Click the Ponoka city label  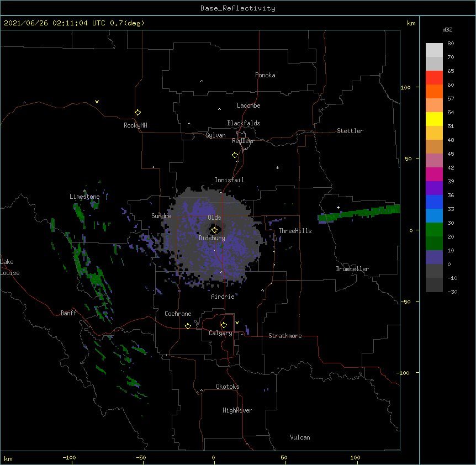click(x=265, y=75)
